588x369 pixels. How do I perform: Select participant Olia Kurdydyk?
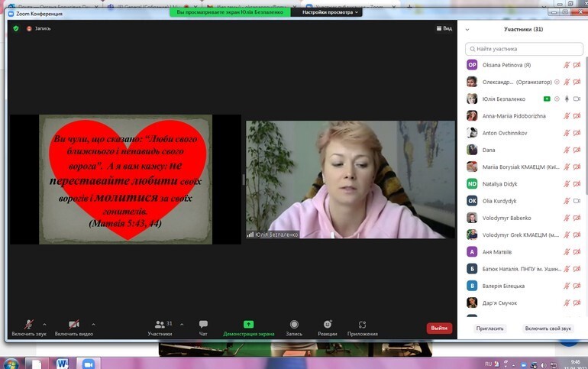click(524, 201)
